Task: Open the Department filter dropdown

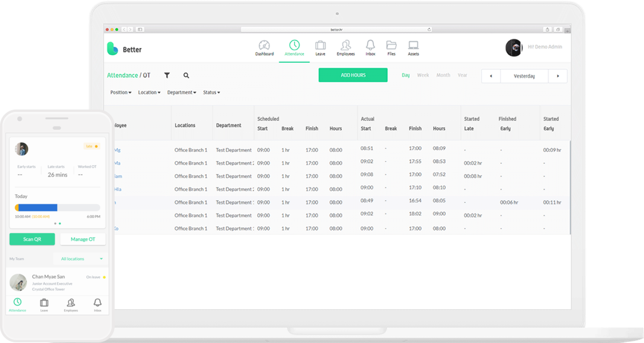Action: 181,92
